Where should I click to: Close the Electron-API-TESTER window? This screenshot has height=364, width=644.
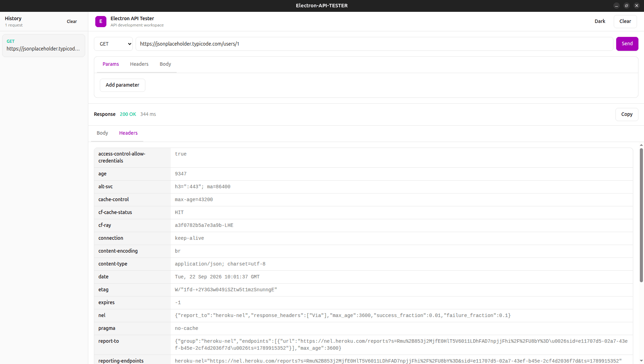click(x=637, y=6)
